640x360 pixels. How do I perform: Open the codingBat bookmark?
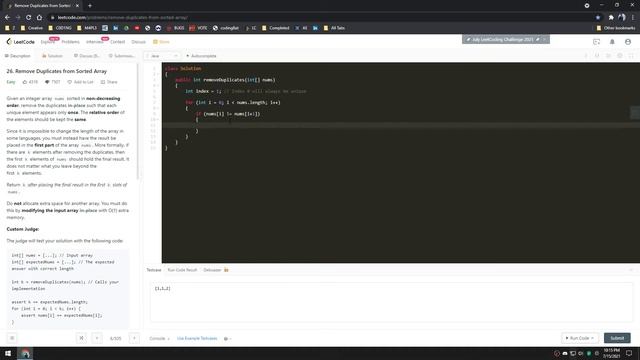coord(226,28)
